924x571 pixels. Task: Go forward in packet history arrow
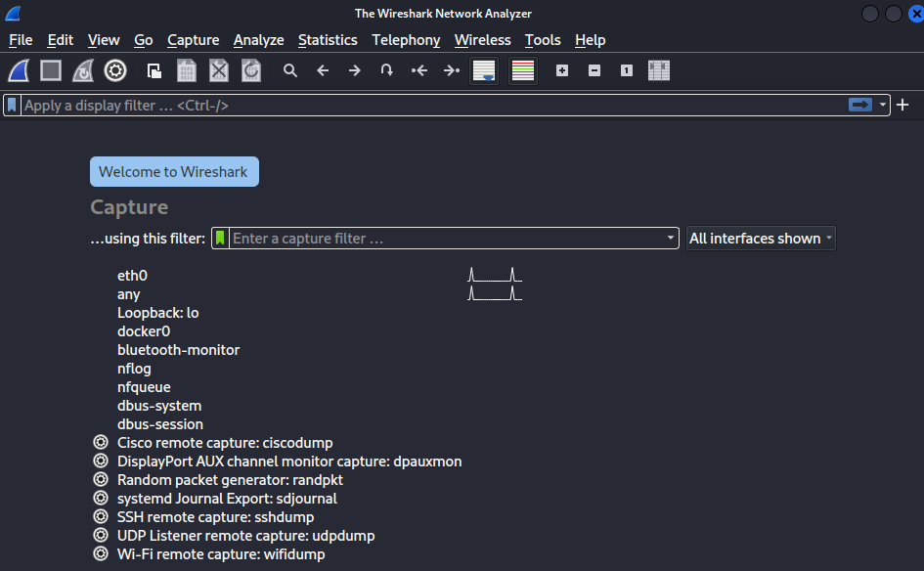click(354, 70)
